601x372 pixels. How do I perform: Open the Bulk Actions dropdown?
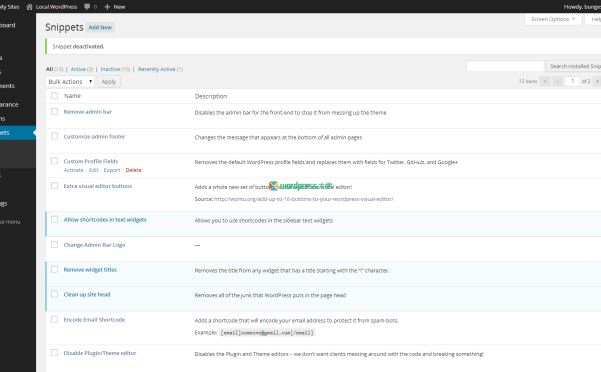(x=70, y=82)
